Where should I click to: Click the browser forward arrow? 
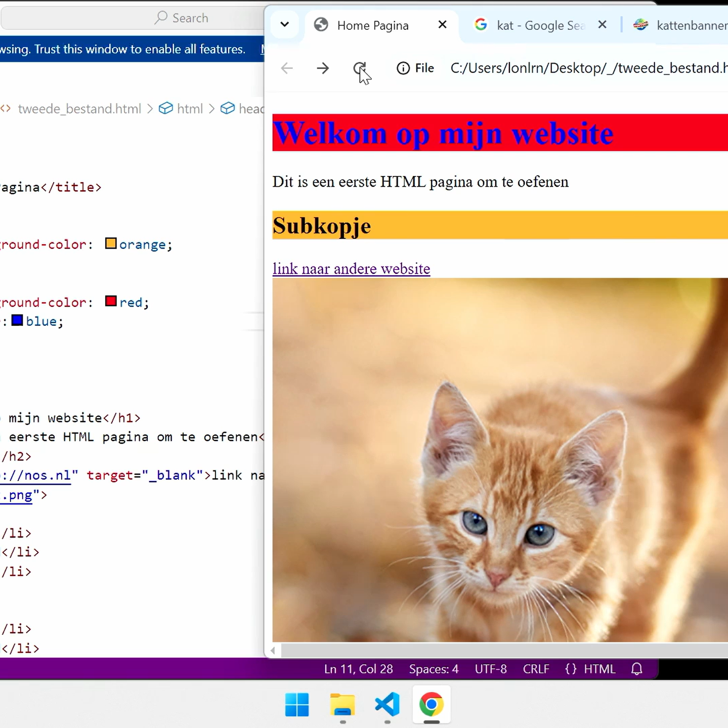pyautogui.click(x=323, y=68)
